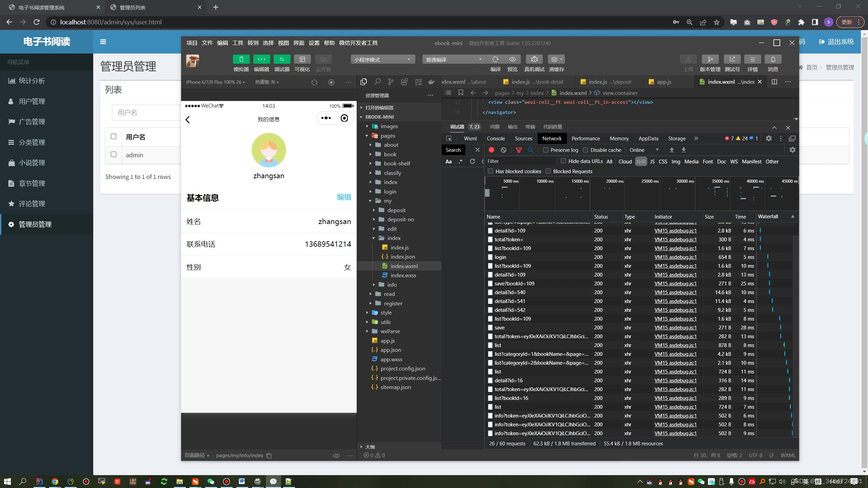Click the clear network log icon
868x488 pixels.
pyautogui.click(x=504, y=150)
